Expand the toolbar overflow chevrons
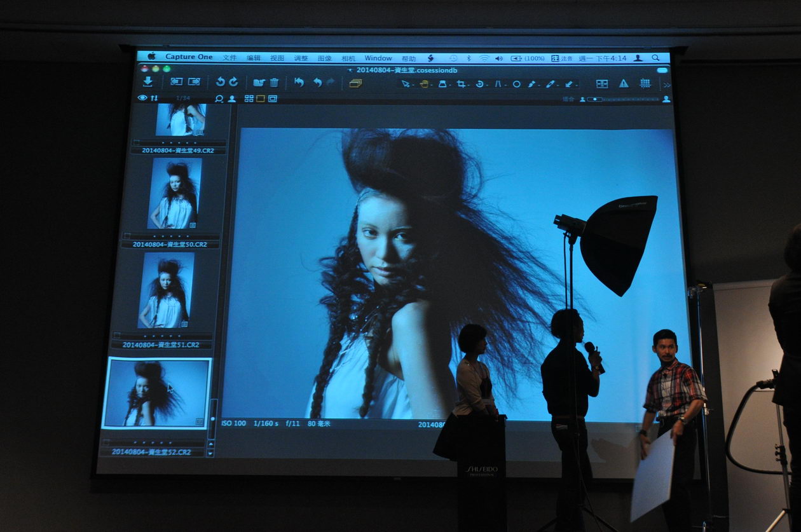Viewport: 801px width, 532px height. [667, 85]
